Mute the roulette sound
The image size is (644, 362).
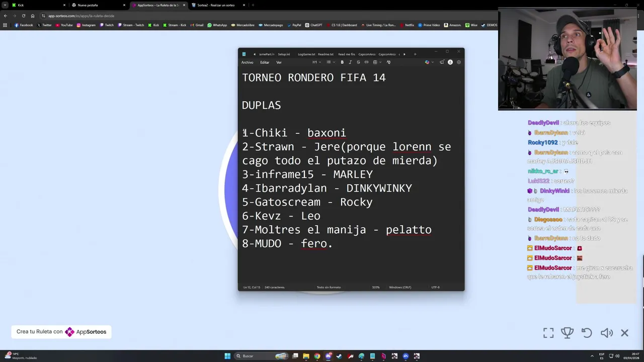click(607, 333)
